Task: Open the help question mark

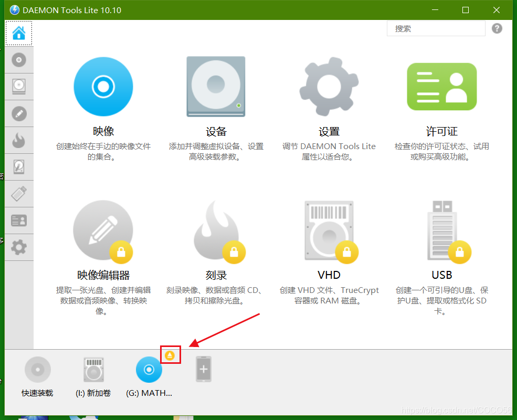Action: [x=497, y=29]
